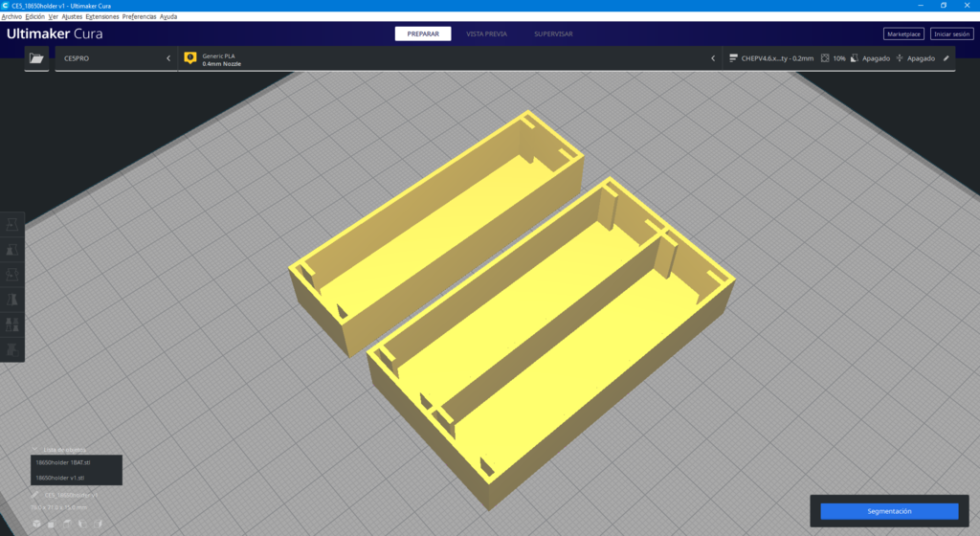Open the Per Model Settings tool
Viewport: 980px width, 536px height.
point(11,324)
